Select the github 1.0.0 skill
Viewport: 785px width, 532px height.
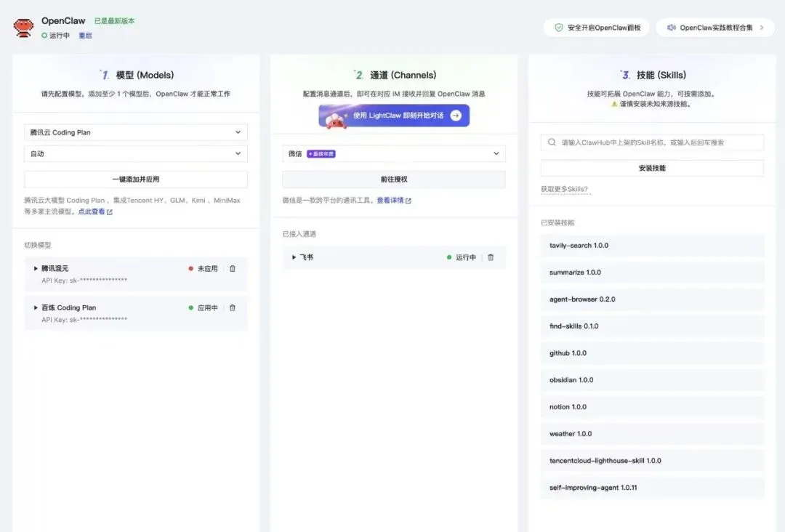pyautogui.click(x=652, y=353)
